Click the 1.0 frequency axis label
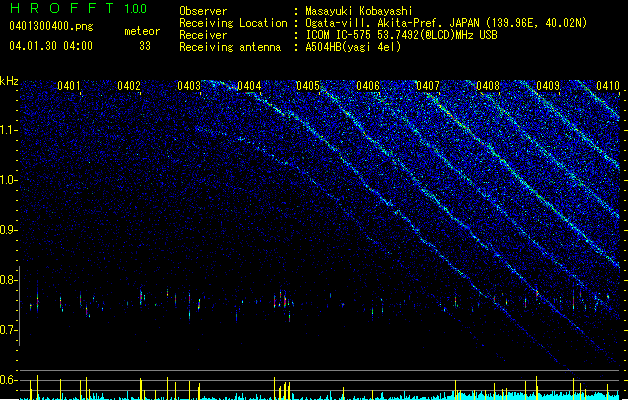The width and height of the screenshot is (629, 400). (8, 180)
